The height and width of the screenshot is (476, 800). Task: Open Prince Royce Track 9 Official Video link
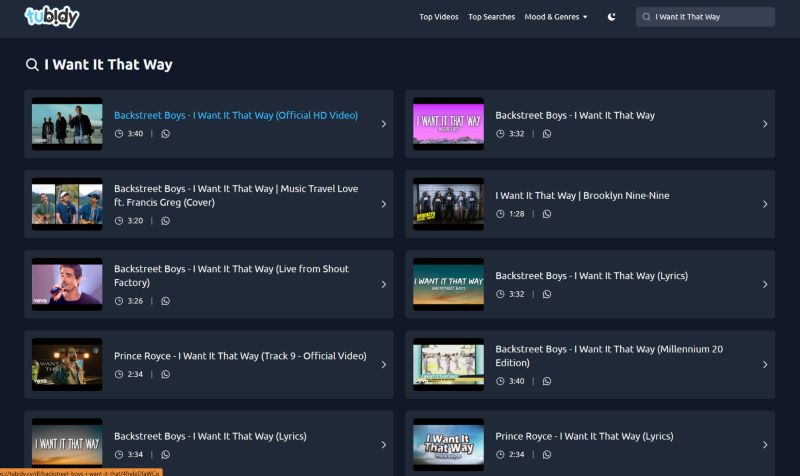click(240, 356)
